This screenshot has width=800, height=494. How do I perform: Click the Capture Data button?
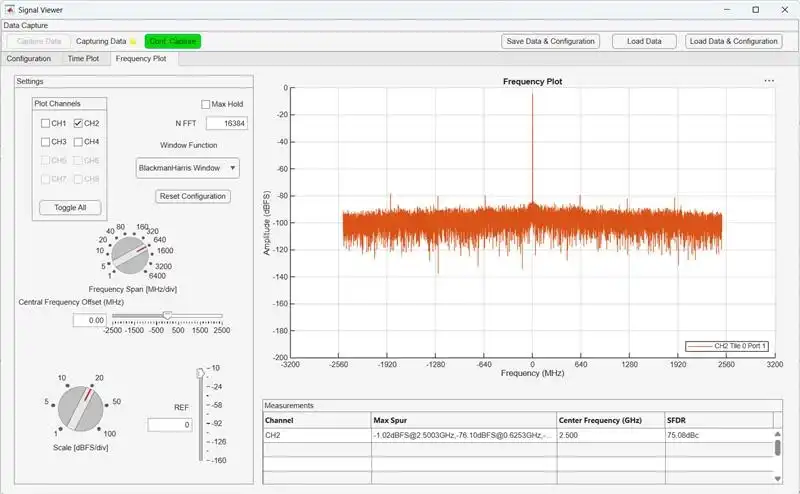click(x=39, y=41)
